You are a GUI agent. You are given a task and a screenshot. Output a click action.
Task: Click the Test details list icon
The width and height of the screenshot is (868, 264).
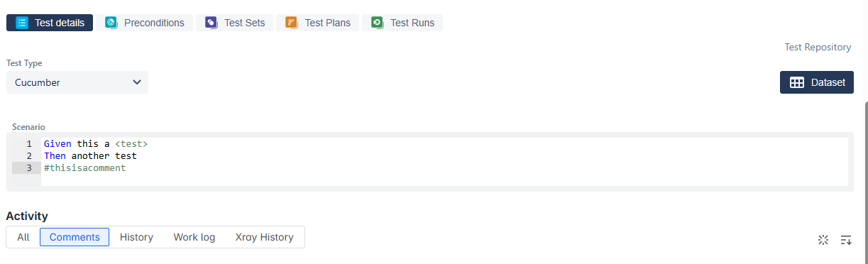click(22, 23)
